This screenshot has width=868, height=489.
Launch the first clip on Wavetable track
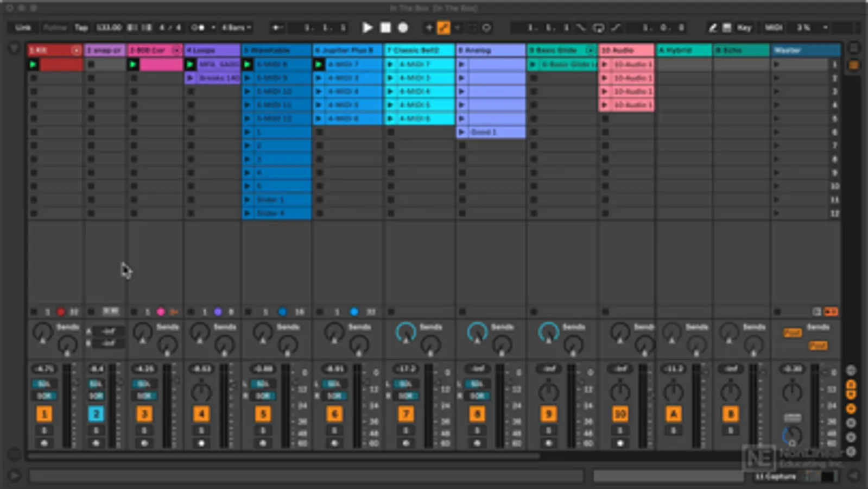248,65
